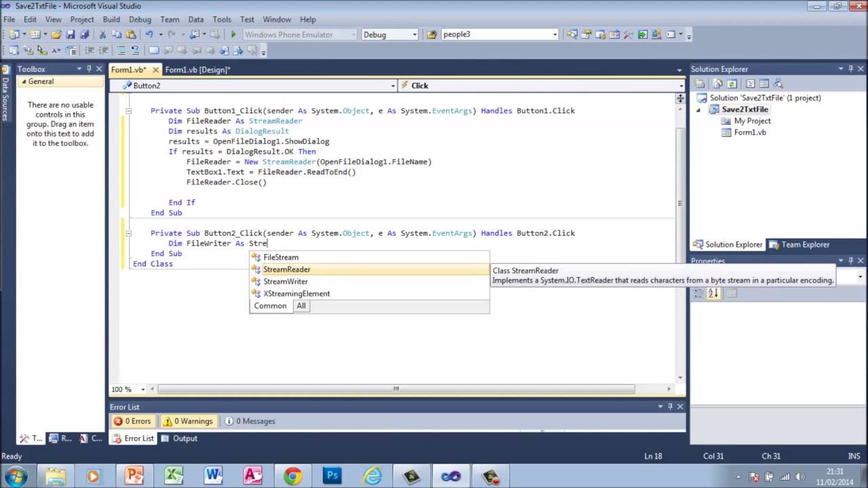Click the Undo toolbar icon
This screenshot has width=868, height=488.
(x=149, y=35)
